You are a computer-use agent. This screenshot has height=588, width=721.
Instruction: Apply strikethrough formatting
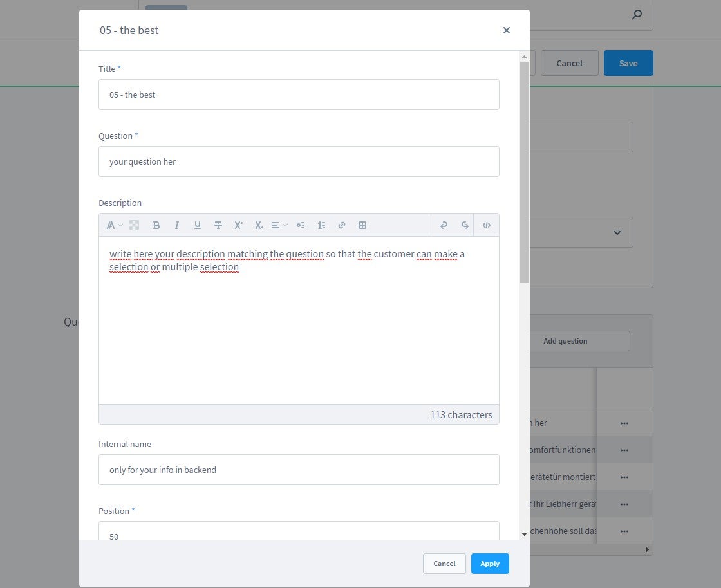(x=218, y=225)
